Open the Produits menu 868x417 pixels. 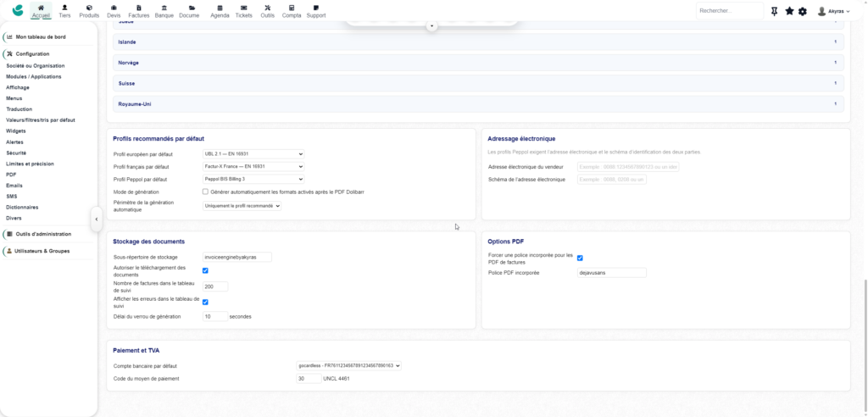(89, 11)
